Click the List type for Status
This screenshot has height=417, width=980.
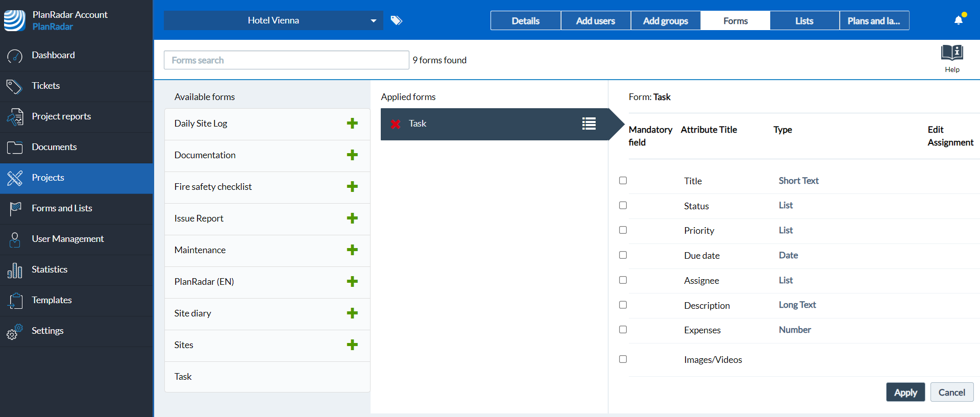tap(786, 205)
